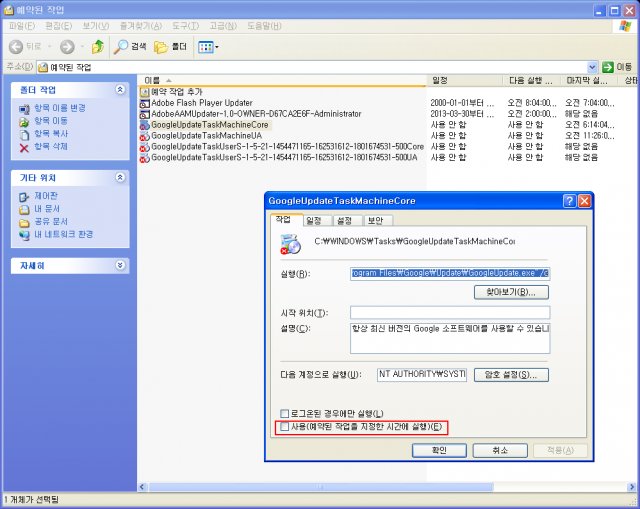The image size is (640, 509).
Task: Select the 예약 작업 추가 add task item
Action: point(171,92)
